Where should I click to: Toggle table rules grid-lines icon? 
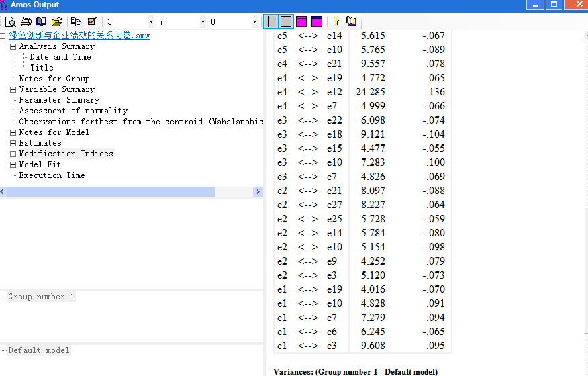[271, 21]
